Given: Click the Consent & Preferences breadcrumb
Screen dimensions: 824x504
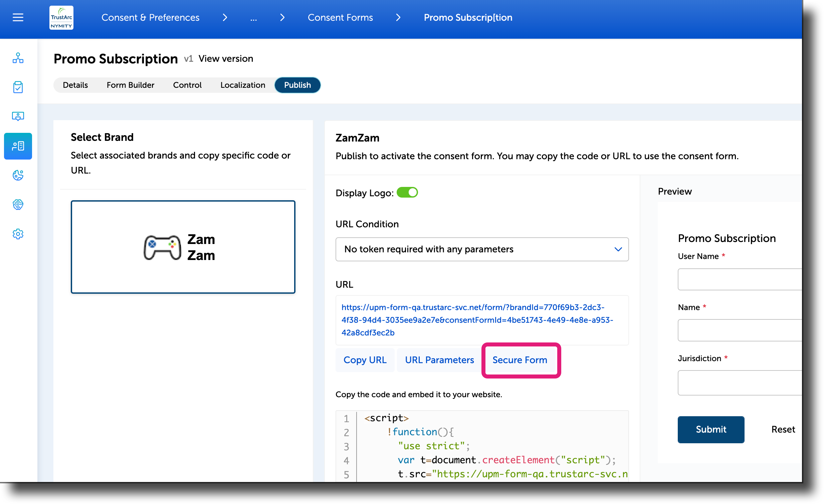Looking at the screenshot, I should tap(150, 17).
